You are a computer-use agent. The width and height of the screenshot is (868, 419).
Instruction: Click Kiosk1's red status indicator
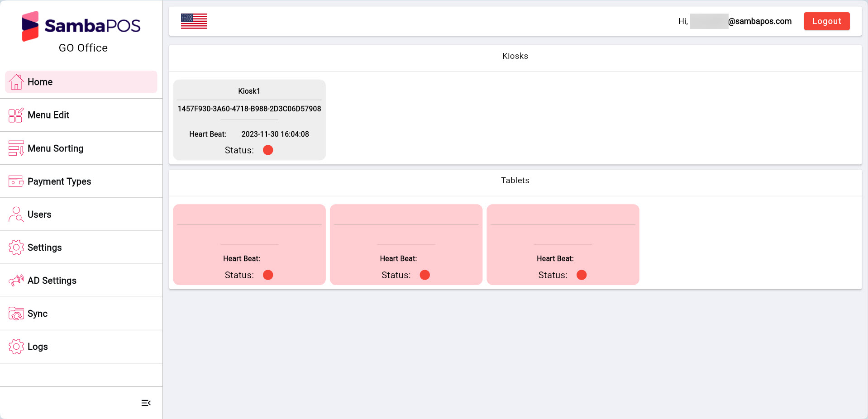pyautogui.click(x=268, y=150)
